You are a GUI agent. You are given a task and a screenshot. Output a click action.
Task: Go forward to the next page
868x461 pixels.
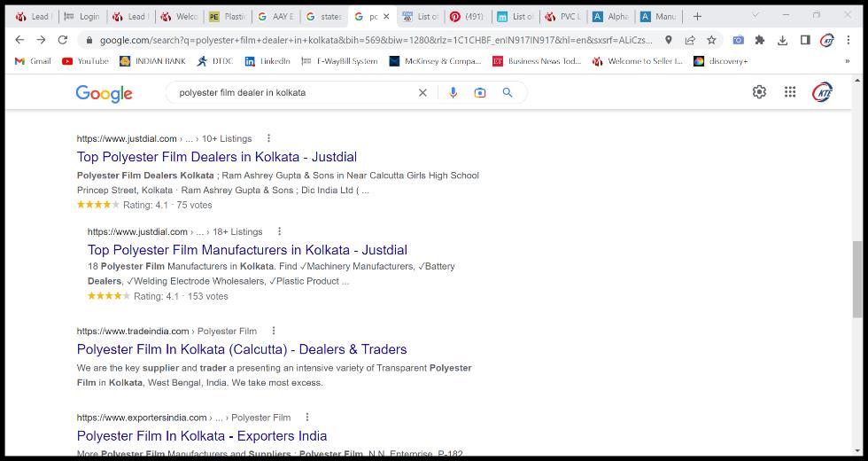(41, 40)
